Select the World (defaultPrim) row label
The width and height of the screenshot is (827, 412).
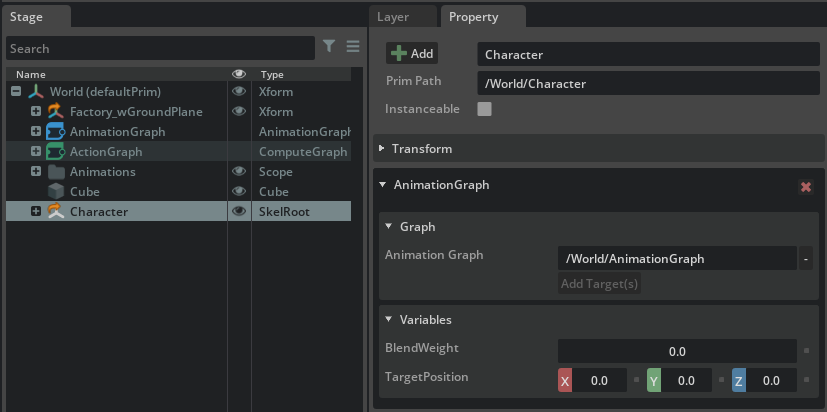click(105, 92)
